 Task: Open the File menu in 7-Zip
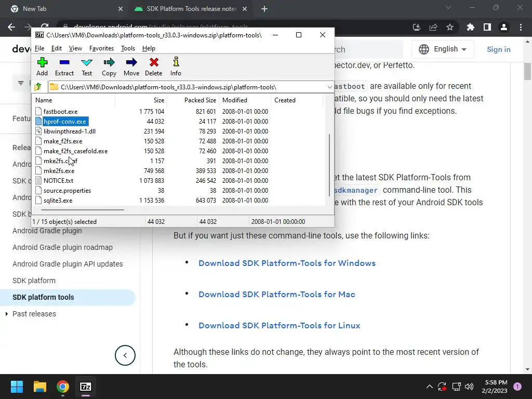(39, 48)
